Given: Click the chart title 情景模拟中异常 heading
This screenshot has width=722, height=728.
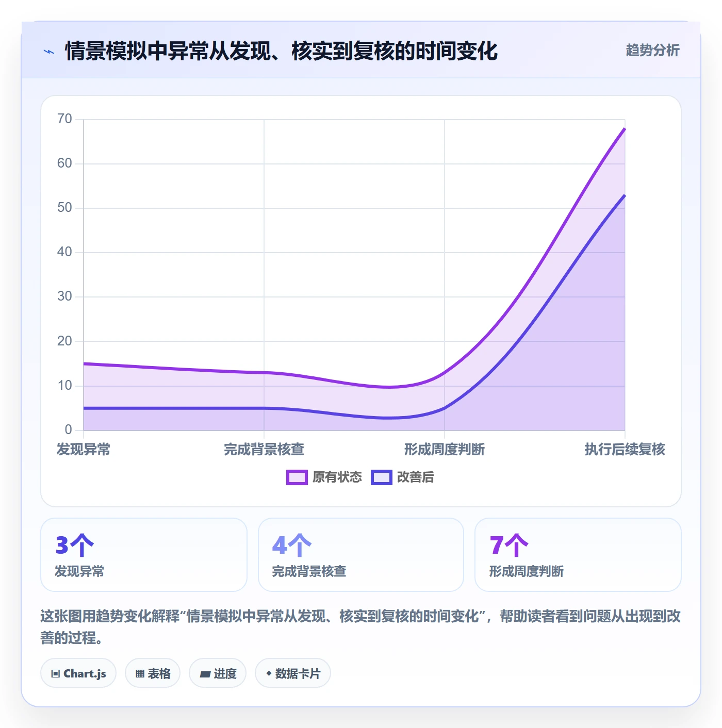Looking at the screenshot, I should [x=281, y=51].
